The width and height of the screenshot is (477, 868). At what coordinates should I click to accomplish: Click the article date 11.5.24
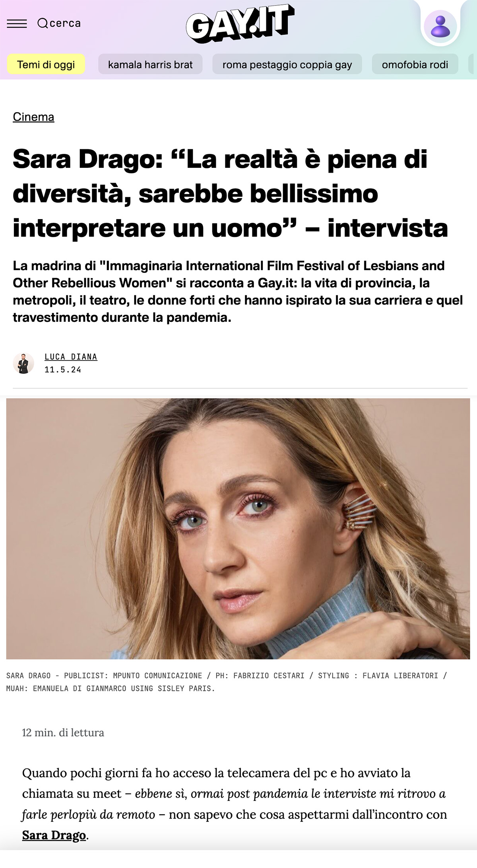pyautogui.click(x=63, y=370)
